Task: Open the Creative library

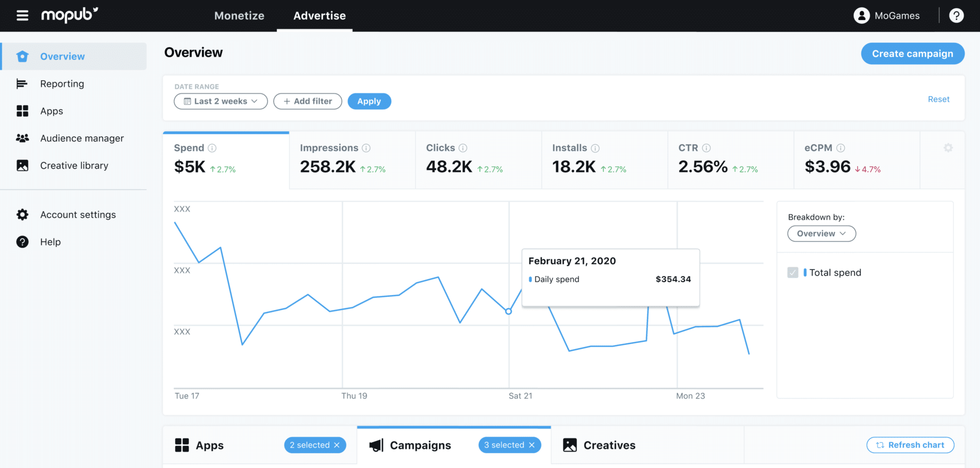Action: pyautogui.click(x=74, y=165)
